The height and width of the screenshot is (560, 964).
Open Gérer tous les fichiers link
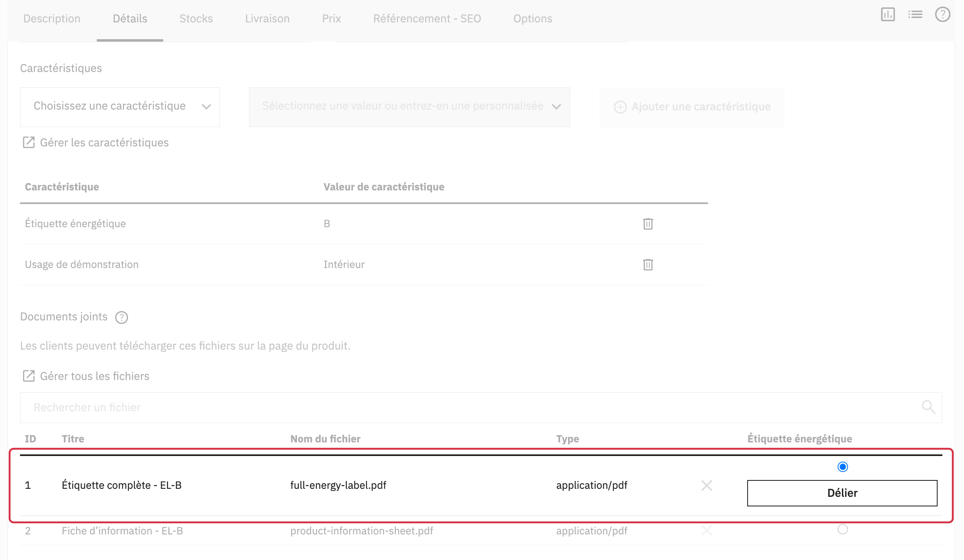coord(95,376)
